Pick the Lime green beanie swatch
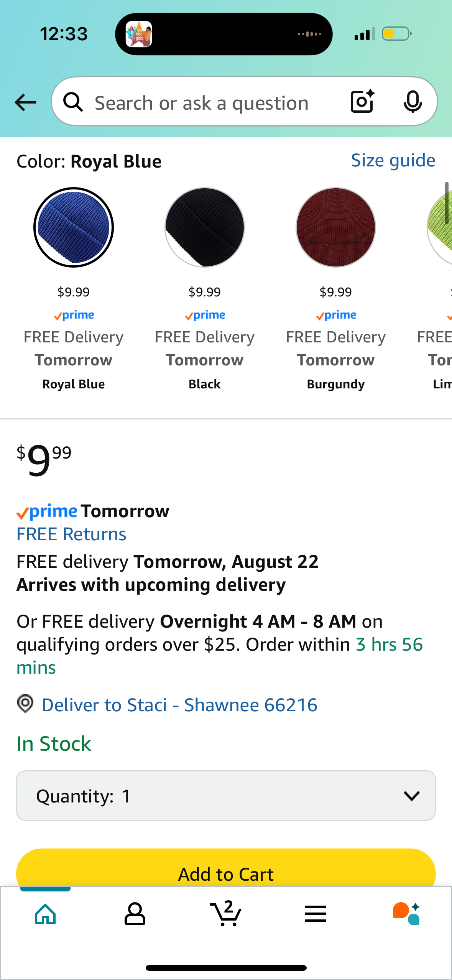 [440, 227]
